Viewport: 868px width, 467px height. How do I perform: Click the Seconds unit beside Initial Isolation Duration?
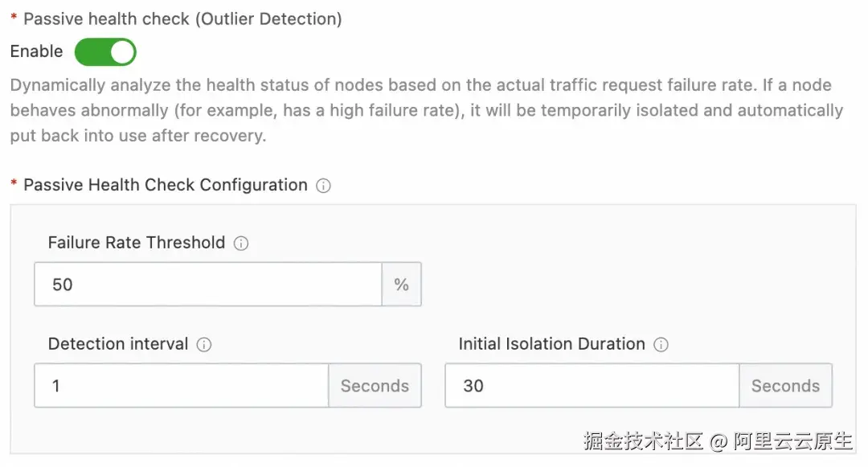click(x=785, y=386)
